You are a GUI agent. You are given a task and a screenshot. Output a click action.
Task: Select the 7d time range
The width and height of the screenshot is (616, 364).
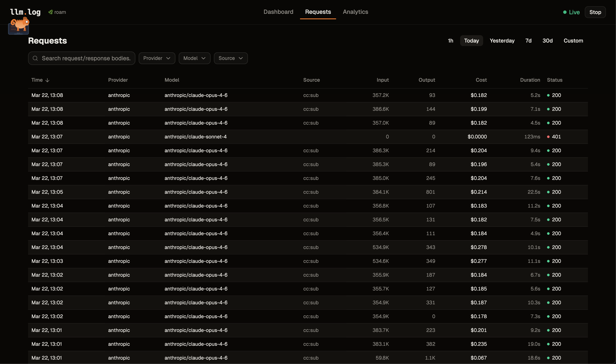pyautogui.click(x=528, y=41)
